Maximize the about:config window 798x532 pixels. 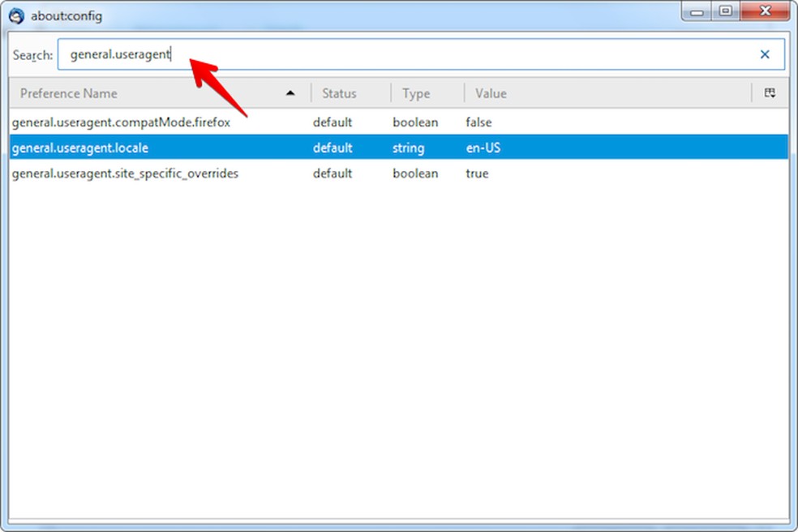(x=726, y=11)
